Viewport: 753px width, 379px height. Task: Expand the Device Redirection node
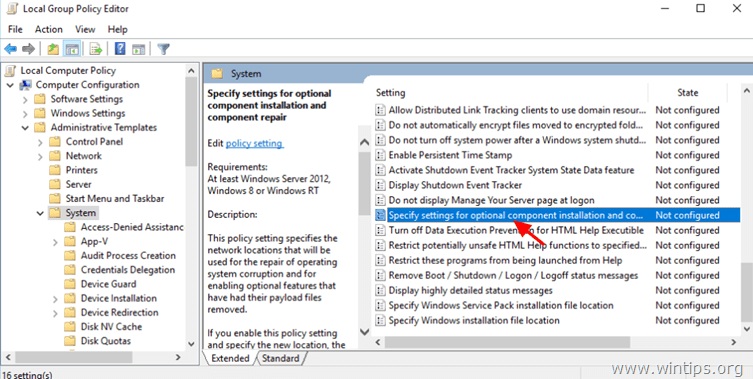click(55, 313)
